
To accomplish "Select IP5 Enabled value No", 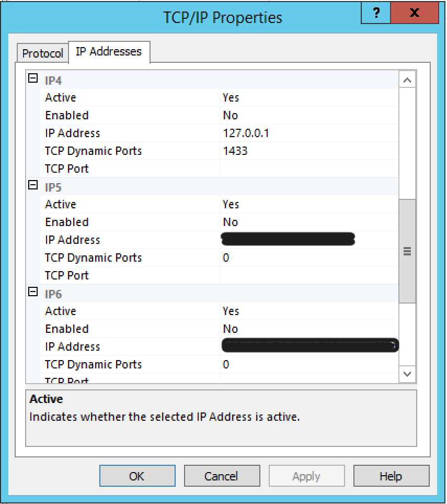I will (308, 222).
